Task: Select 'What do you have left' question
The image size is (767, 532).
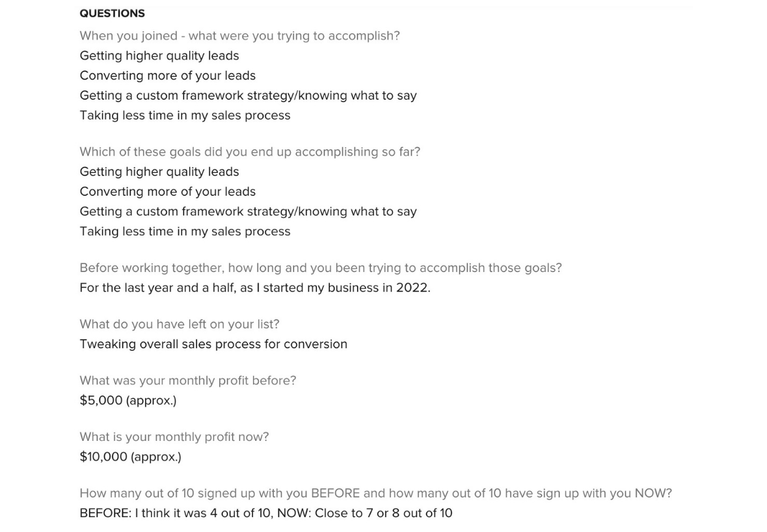Action: click(180, 324)
